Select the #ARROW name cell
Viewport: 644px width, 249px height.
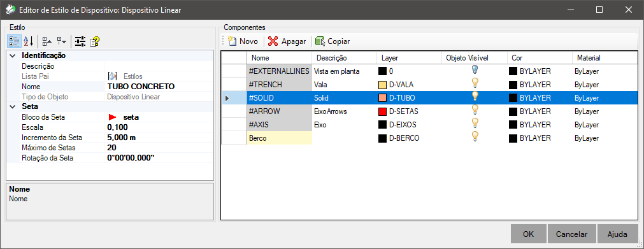click(279, 111)
